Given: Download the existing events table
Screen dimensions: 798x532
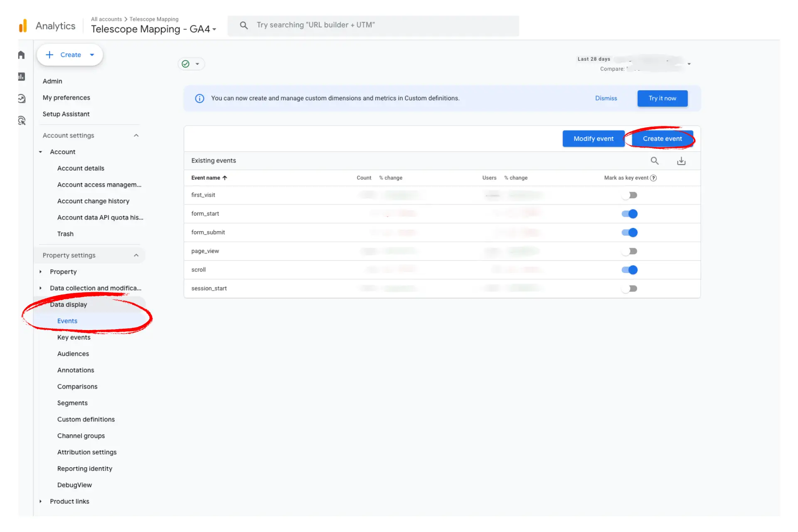Looking at the screenshot, I should pos(681,161).
